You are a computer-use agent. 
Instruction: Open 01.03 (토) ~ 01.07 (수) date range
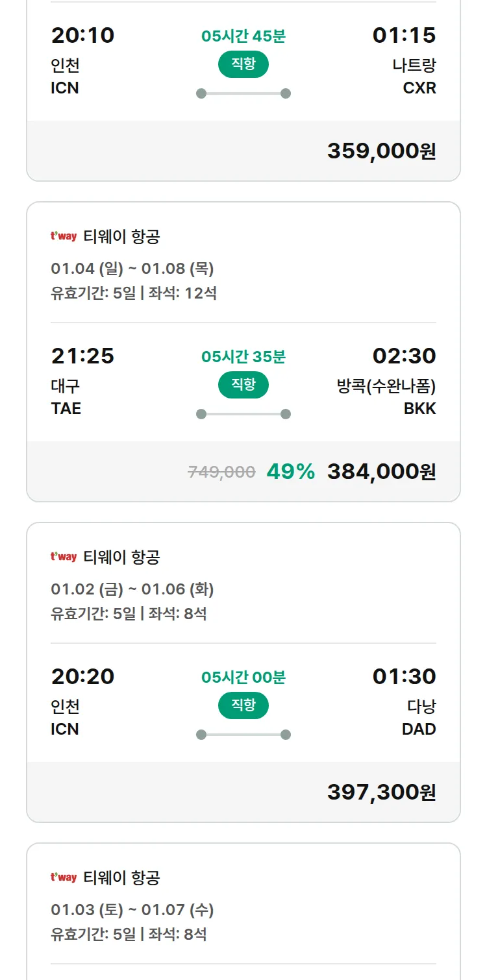tap(132, 910)
